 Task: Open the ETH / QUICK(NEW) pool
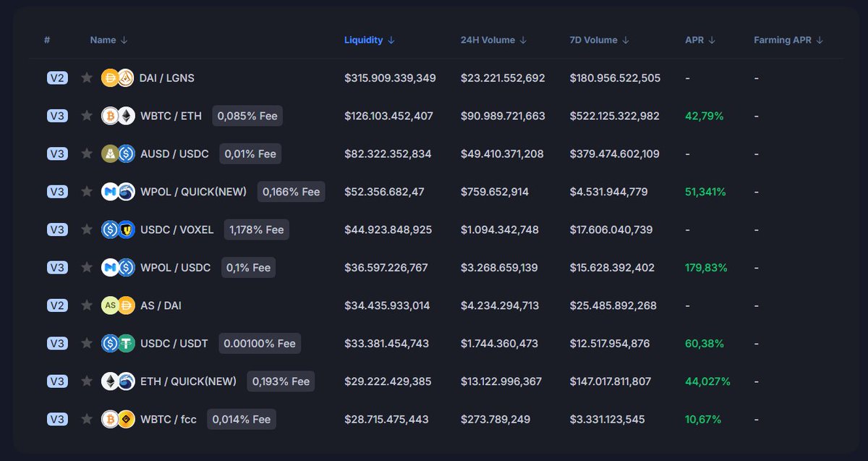[188, 381]
